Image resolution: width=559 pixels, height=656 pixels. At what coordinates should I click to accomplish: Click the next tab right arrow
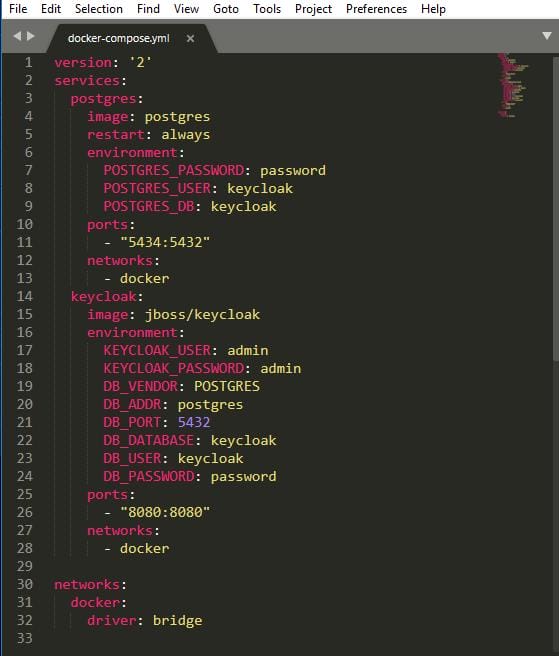point(31,36)
